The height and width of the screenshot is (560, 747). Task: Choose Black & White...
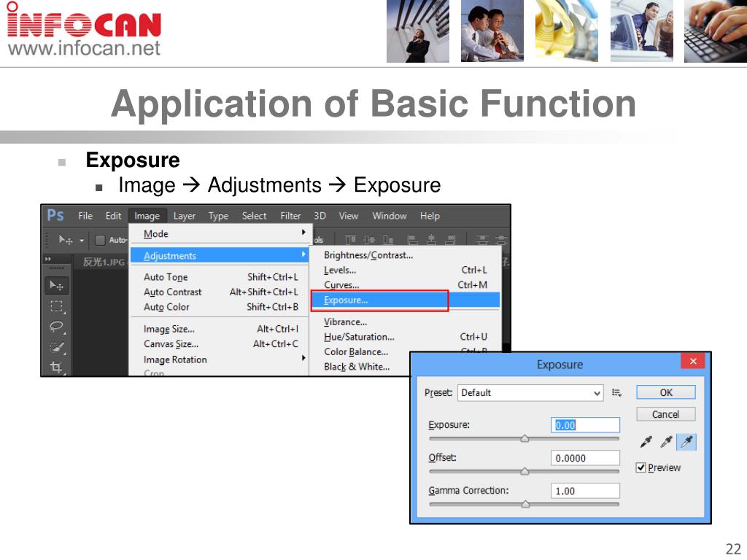coord(360,367)
